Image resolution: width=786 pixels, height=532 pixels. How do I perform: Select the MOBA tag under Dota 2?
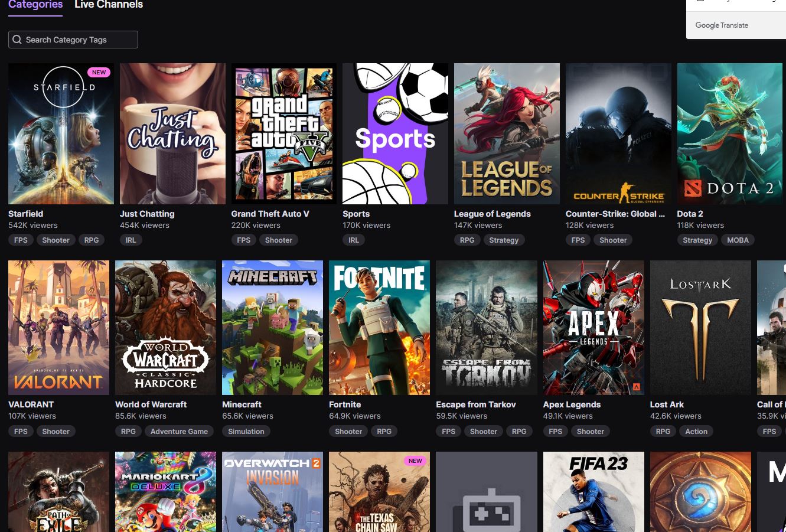pos(738,240)
